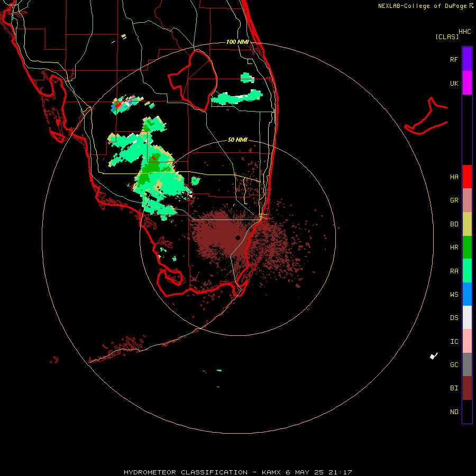Click the RF purple legend swatch
This screenshot has width=476, height=476.
click(x=467, y=59)
